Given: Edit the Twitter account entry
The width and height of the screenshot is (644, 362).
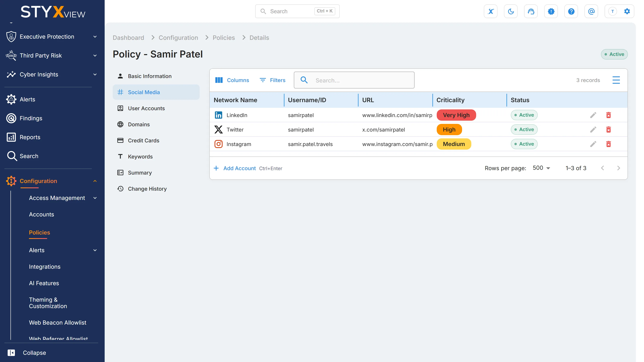Looking at the screenshot, I should point(593,129).
